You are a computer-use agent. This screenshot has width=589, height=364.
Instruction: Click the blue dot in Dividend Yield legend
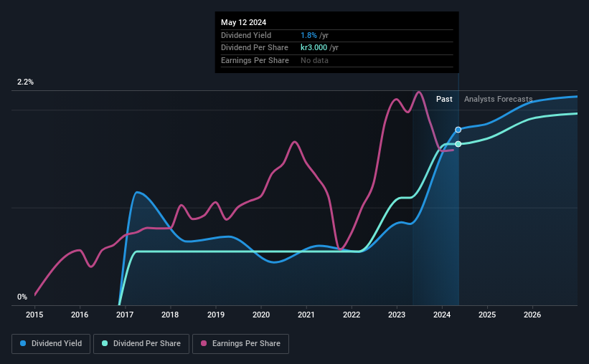(x=23, y=343)
